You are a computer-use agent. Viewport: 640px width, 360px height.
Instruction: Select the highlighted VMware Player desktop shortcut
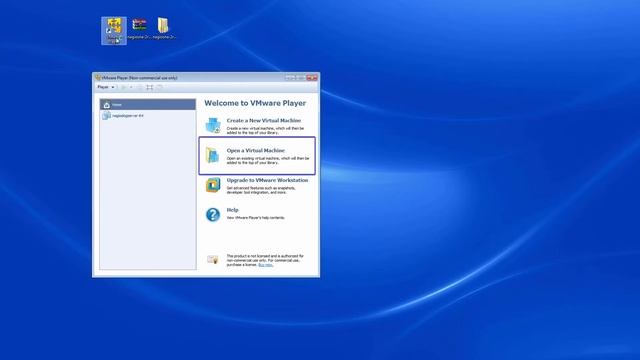pyautogui.click(x=114, y=31)
